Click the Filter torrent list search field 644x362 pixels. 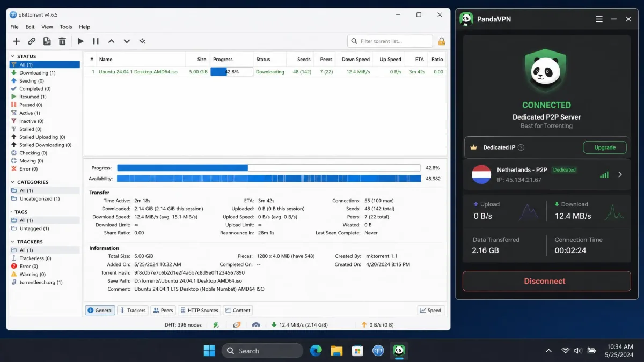(x=390, y=41)
